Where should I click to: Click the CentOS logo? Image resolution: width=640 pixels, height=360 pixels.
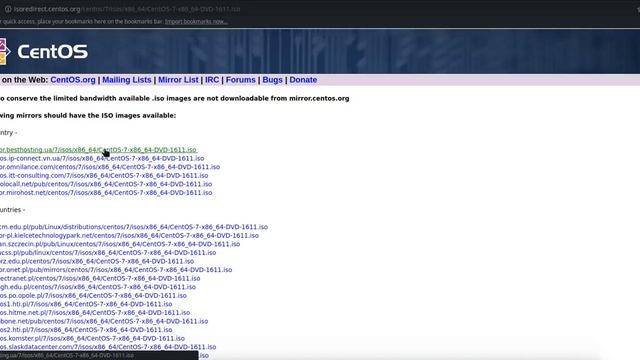pyautogui.click(x=44, y=51)
